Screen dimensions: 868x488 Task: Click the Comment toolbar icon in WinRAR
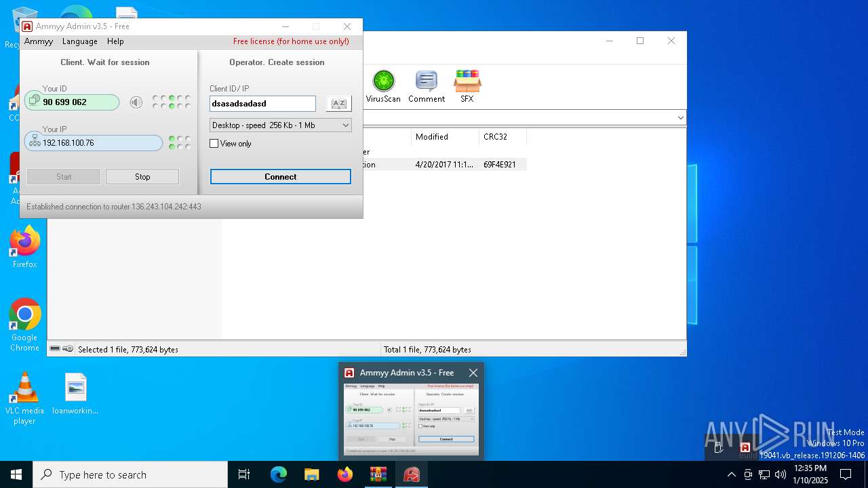click(427, 86)
